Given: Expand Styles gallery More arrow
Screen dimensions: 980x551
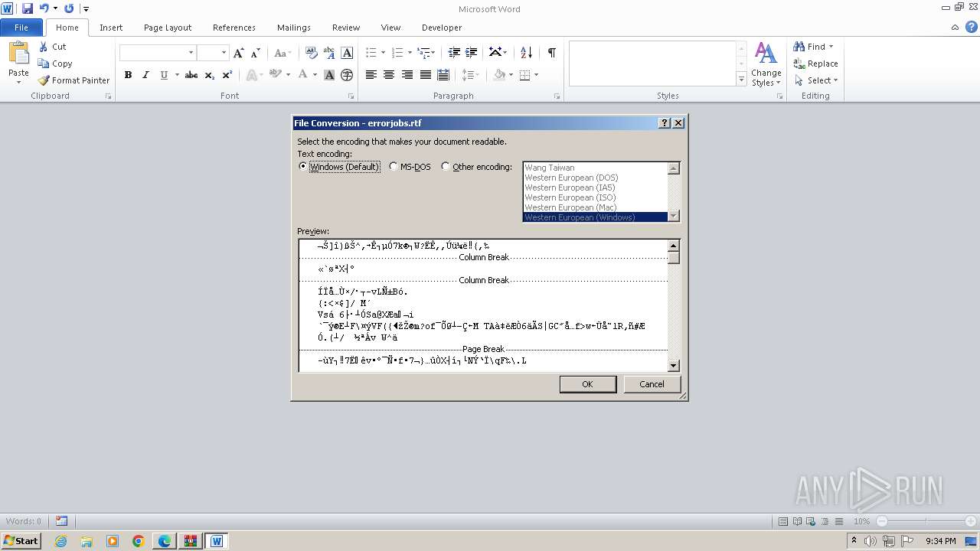Looking at the screenshot, I should coord(741,79).
